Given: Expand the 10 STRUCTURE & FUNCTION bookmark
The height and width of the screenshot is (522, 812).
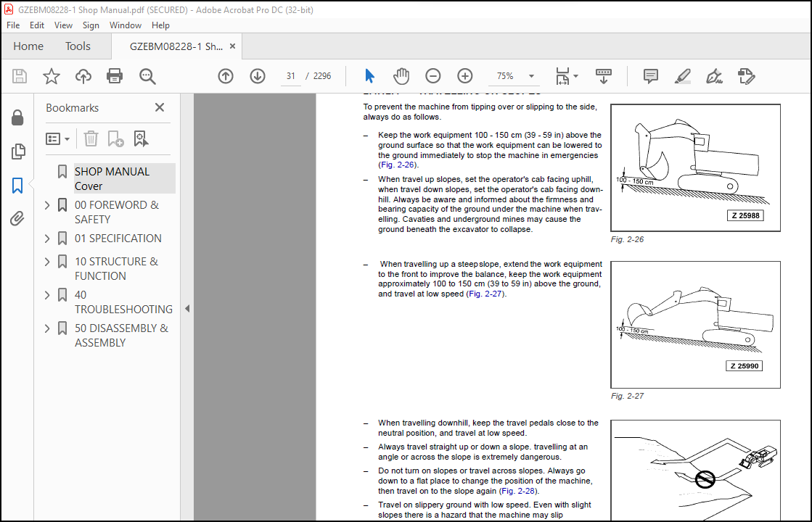Looking at the screenshot, I should tap(47, 262).
